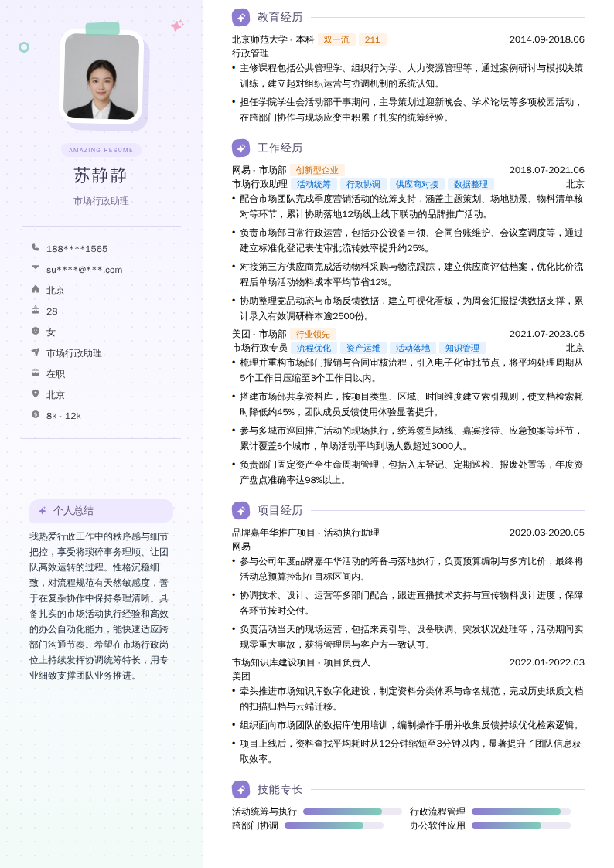Viewport: 614px width, 868px height.
Task: Click the 供应商对接 skill tag
Action: pos(417,184)
